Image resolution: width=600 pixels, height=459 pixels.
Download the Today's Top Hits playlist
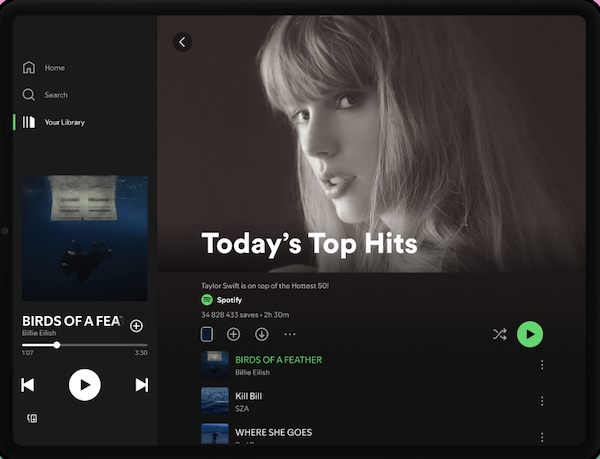pyautogui.click(x=262, y=334)
